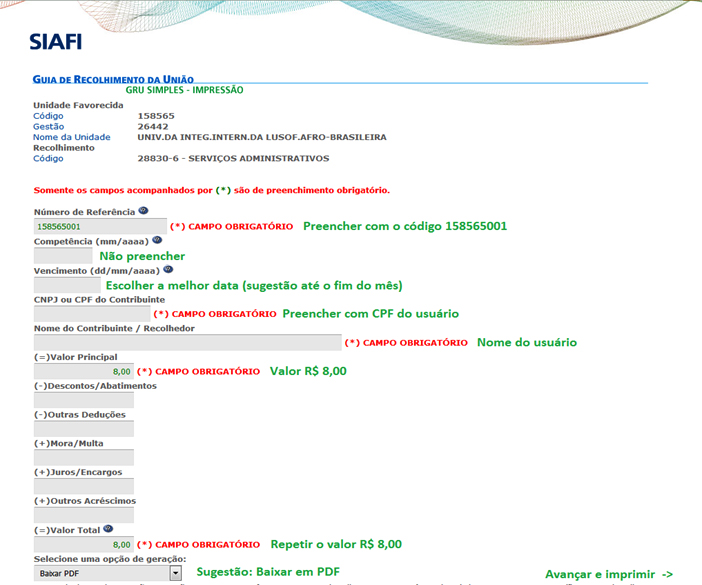Viewport: 702px width, 585px height.
Task: Click the Valor Total amount field
Action: 84,544
